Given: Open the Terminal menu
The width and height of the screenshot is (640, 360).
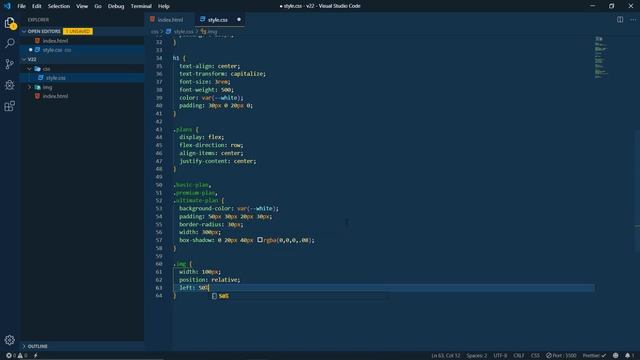Looking at the screenshot, I should [141, 6].
